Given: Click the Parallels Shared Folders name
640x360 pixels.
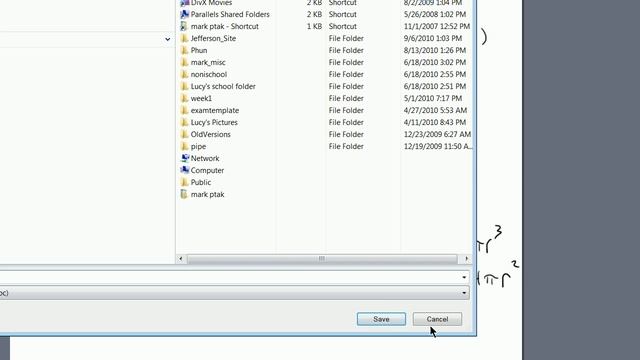Looking at the screenshot, I should click(230, 14).
